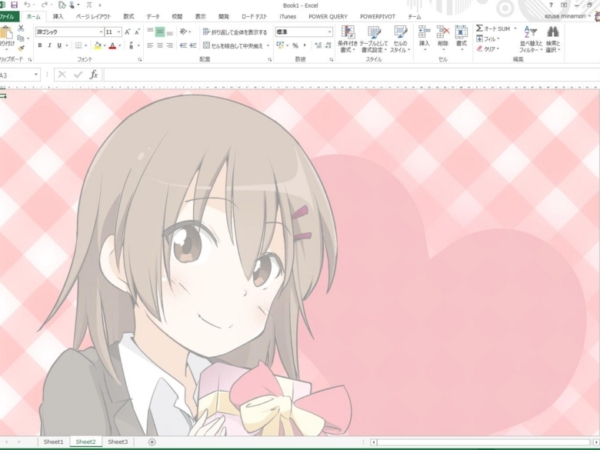
Task: Switch to Sheet3 worksheet tab
Action: coord(118,442)
